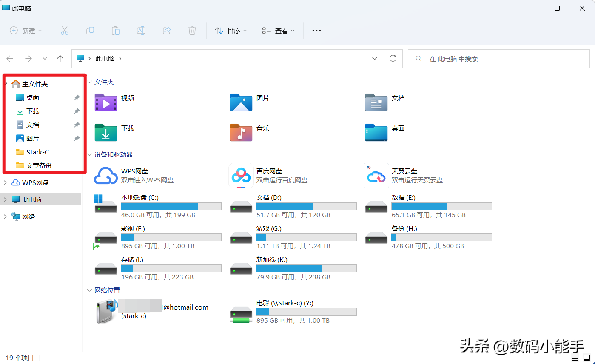595x364 pixels.
Task: Open the 本地磁盘 (C:) drive usage bar
Action: pos(171,206)
